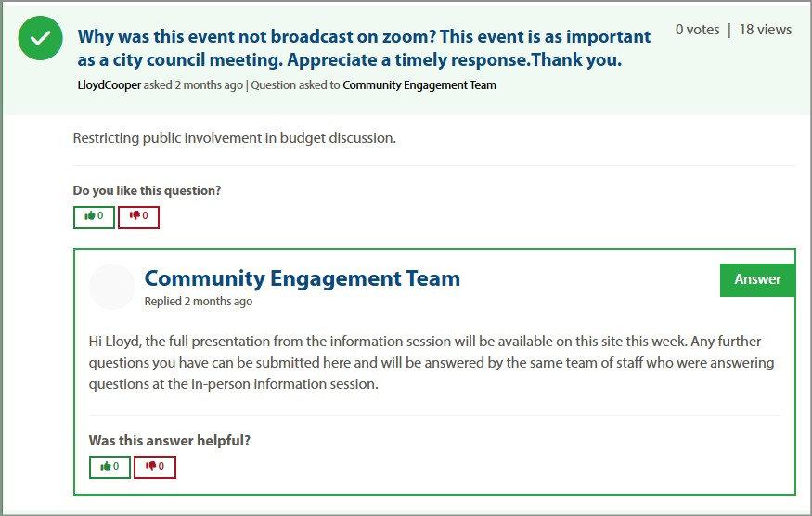Click the 18 views counter
Viewport: 812px width, 516px height.
(x=765, y=30)
